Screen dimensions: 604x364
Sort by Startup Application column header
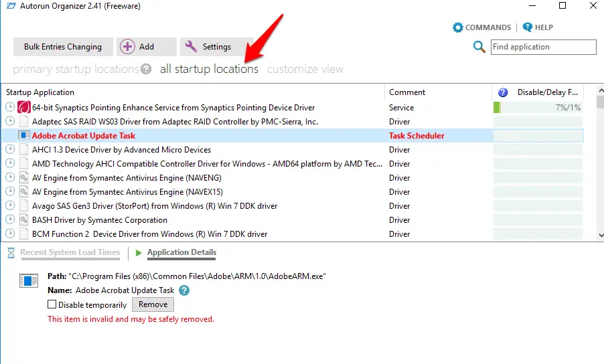tap(193, 92)
